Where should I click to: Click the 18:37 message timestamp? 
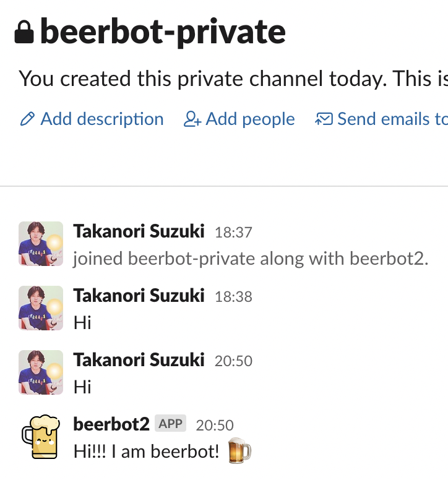(x=233, y=233)
